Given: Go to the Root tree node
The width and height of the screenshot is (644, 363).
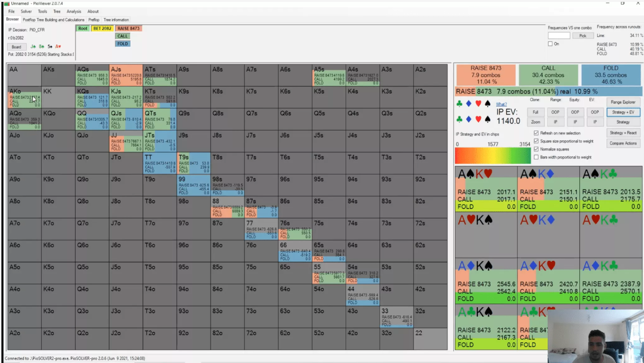Looking at the screenshot, I should [x=83, y=28].
